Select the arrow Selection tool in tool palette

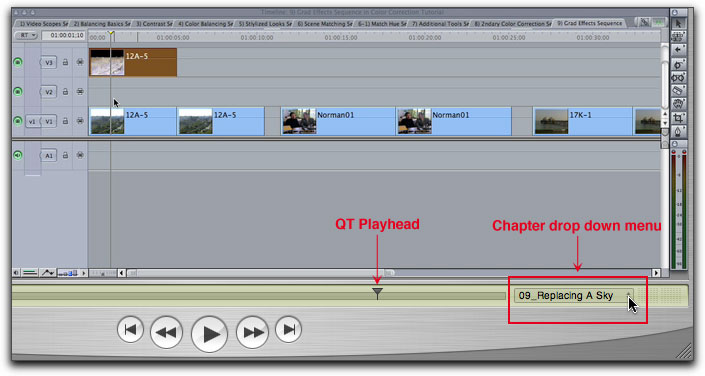pyautogui.click(x=678, y=24)
